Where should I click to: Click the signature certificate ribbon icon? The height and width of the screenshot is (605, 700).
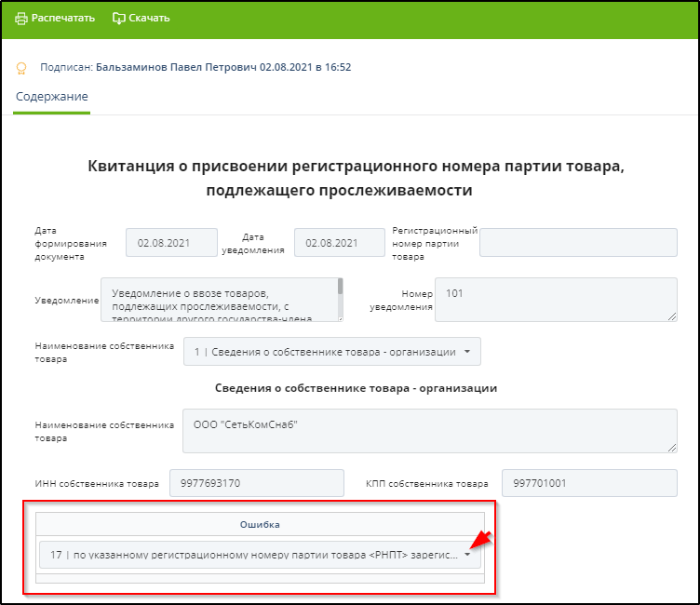(x=21, y=68)
